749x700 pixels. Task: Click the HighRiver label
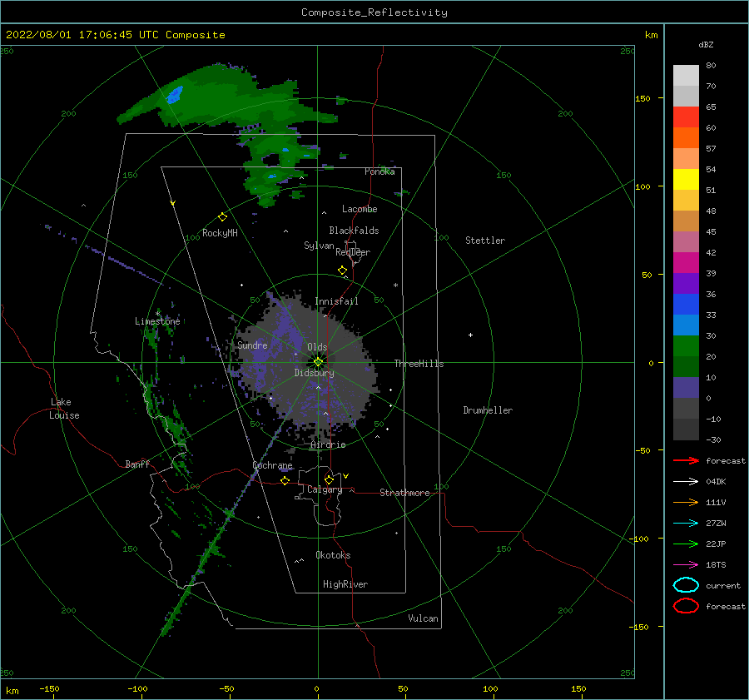point(345,584)
